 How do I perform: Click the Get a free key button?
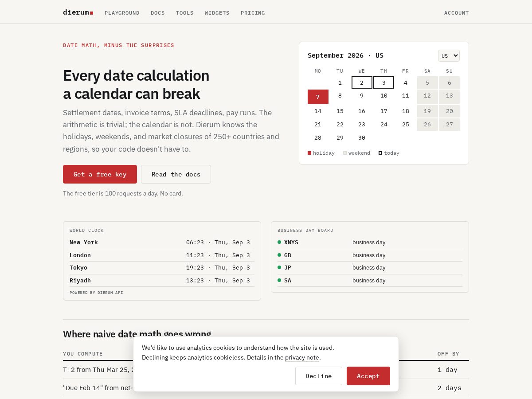100,174
